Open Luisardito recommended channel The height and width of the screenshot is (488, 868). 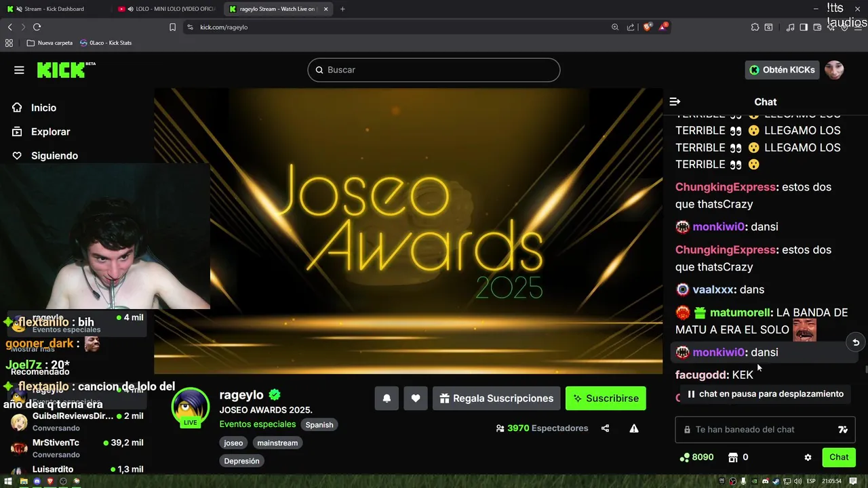point(79,469)
